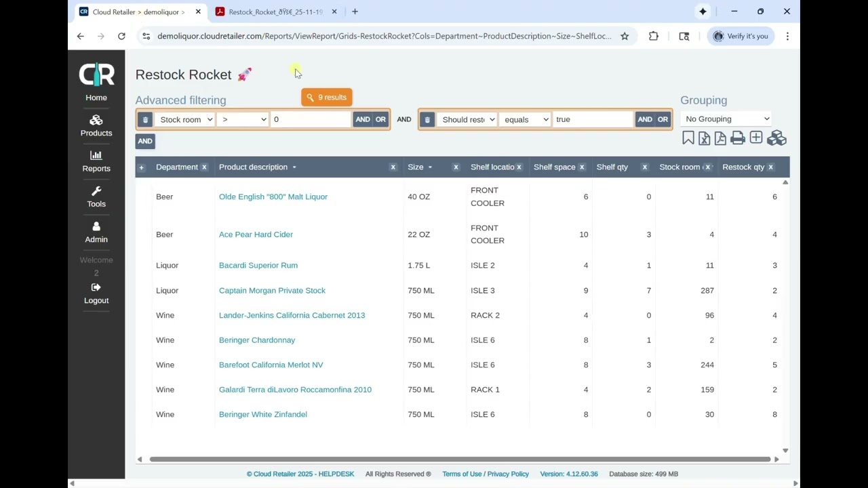The height and width of the screenshot is (488, 868).
Task: Switch to the Cloud Retailer browser tab
Action: point(140,12)
